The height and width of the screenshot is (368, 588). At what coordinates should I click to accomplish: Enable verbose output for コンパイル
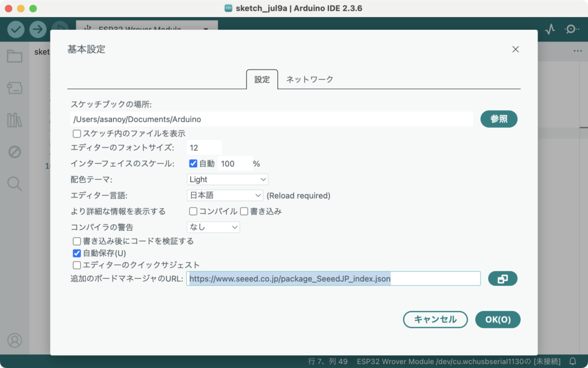pyautogui.click(x=193, y=212)
